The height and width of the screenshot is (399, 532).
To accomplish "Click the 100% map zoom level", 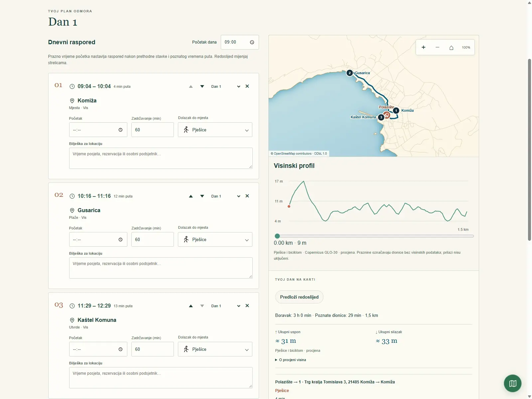I will click(466, 48).
